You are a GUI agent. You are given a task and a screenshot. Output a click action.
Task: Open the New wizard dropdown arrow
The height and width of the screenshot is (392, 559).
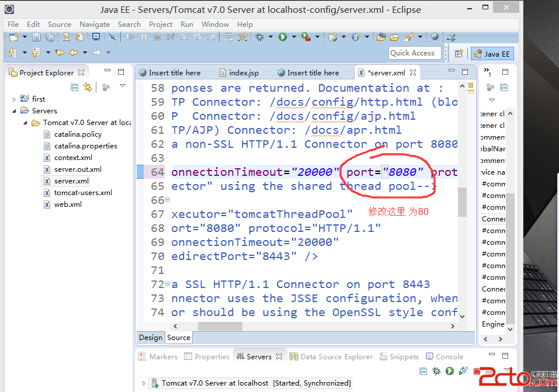[25, 37]
